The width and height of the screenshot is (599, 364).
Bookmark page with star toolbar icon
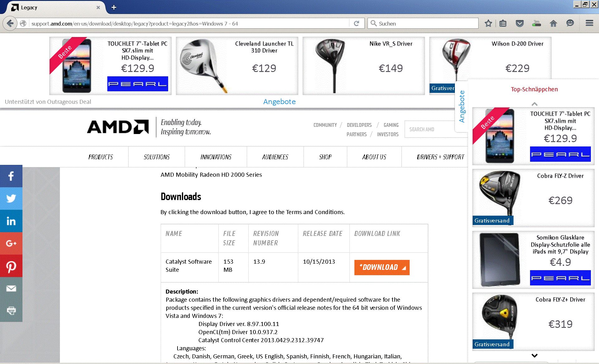pyautogui.click(x=488, y=23)
